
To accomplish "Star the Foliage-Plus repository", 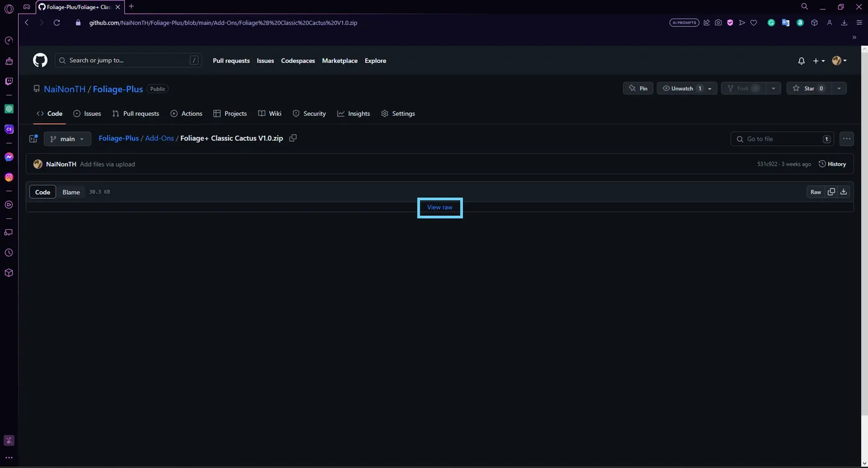I will [x=809, y=89].
